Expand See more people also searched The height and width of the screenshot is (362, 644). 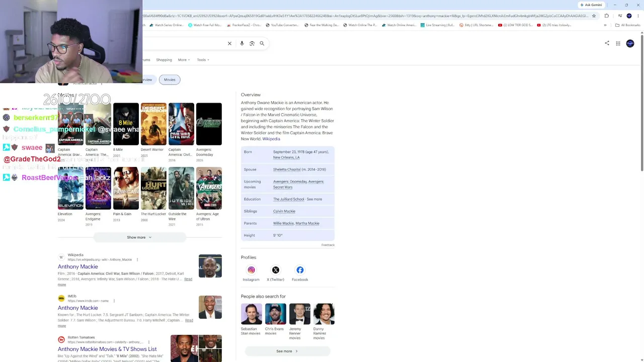tap(287, 351)
